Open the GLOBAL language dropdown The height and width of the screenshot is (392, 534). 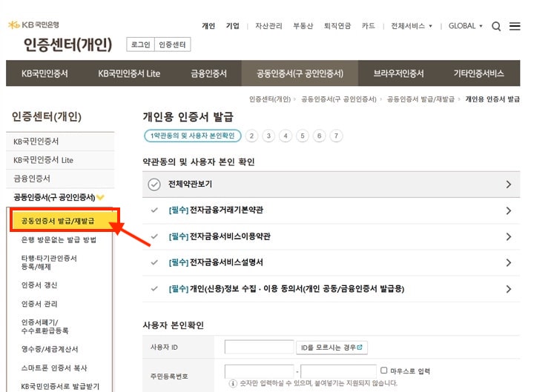click(465, 26)
